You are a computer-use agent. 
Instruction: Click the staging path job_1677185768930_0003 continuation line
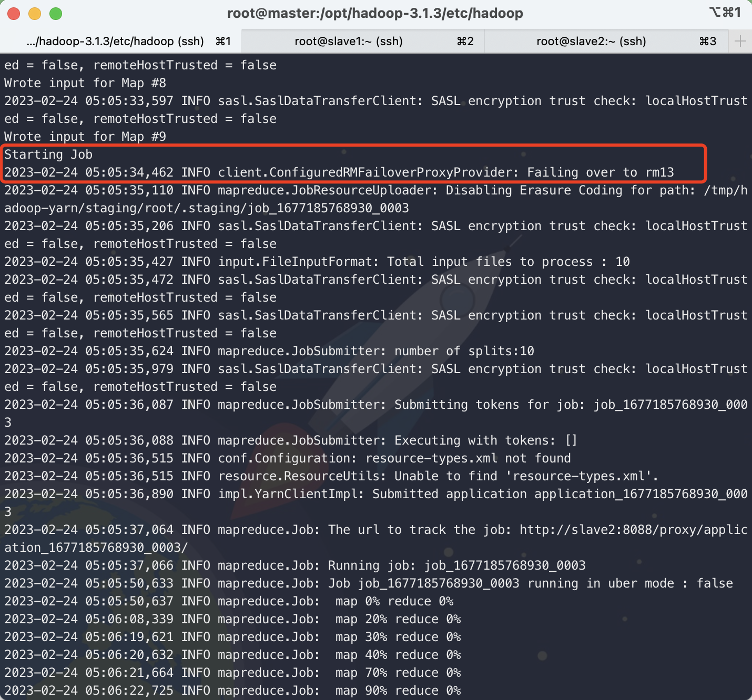(207, 208)
